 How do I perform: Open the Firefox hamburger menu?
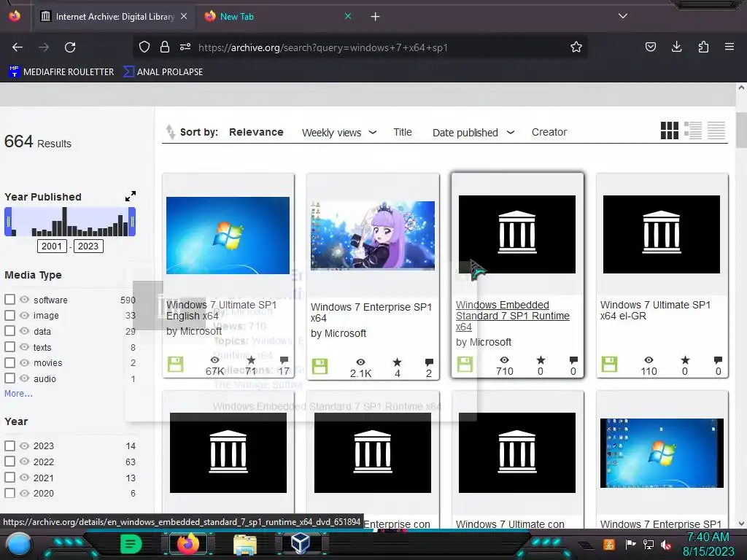click(729, 47)
